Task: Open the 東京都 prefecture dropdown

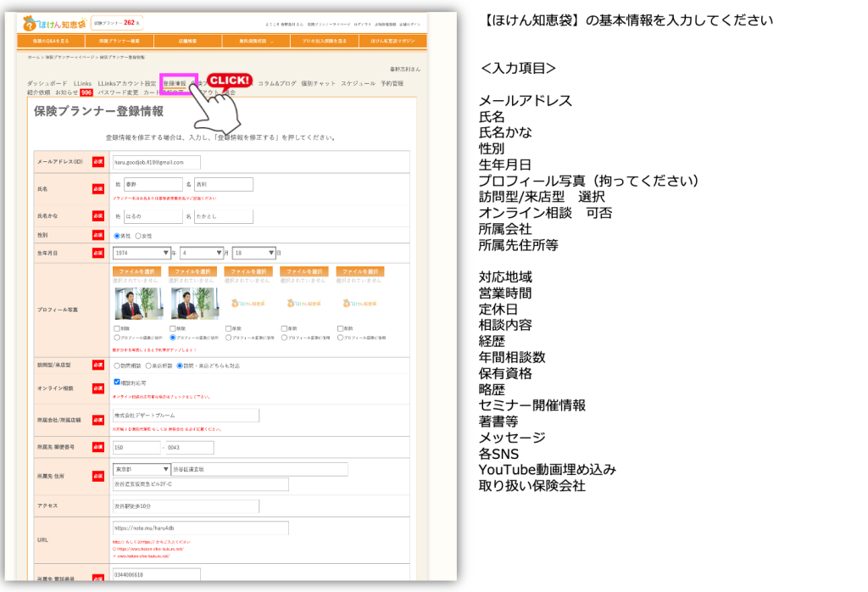Action: click(142, 470)
